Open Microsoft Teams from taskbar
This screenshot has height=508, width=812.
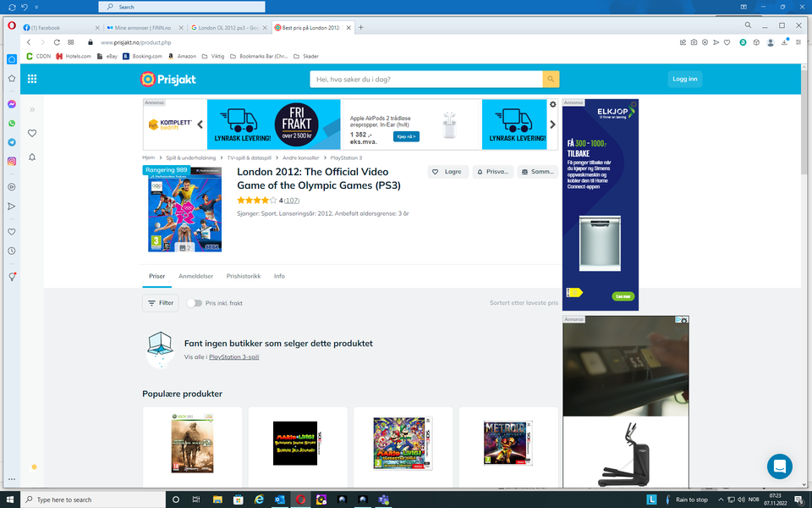384,500
